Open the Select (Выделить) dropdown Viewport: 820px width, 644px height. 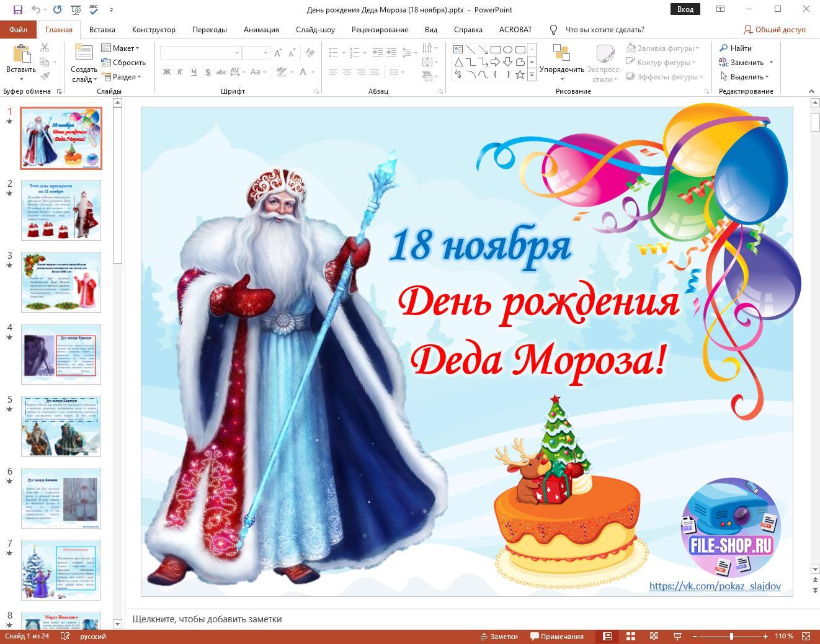click(745, 76)
